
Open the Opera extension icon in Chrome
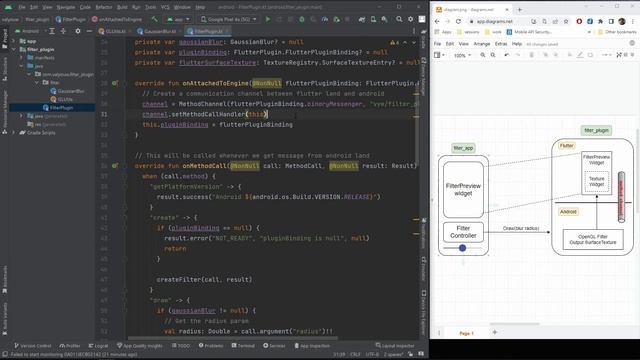coord(579,21)
